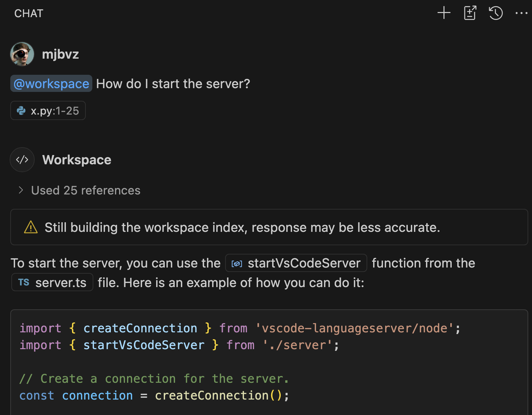532x415 pixels.
Task: Select the @workspace mention tag
Action: click(51, 84)
